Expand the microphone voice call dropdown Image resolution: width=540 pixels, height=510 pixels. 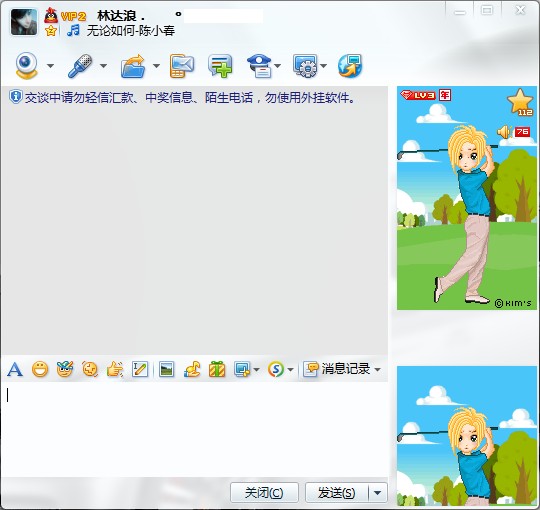(103, 66)
